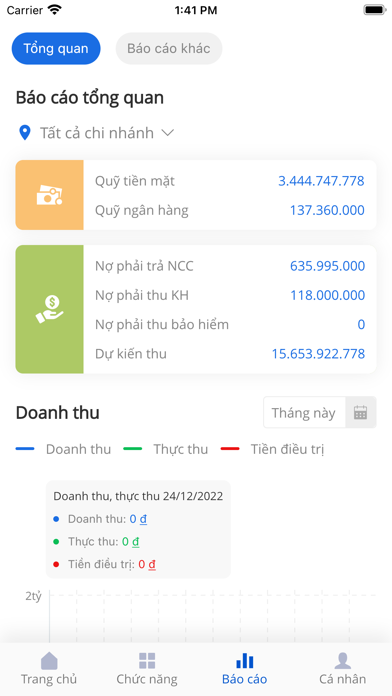Screen dimensions: 392x696
Task: Tap the 1:41 PM clock in status bar
Action: [x=196, y=10]
